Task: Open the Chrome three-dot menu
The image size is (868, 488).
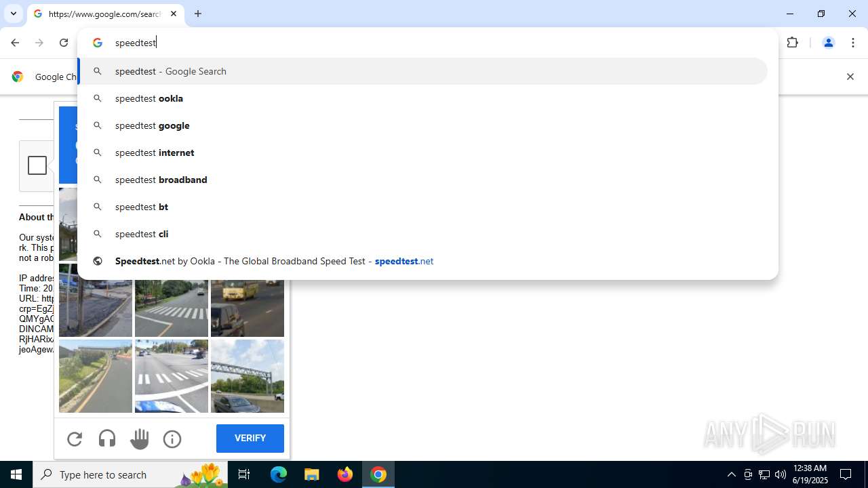Action: click(853, 43)
